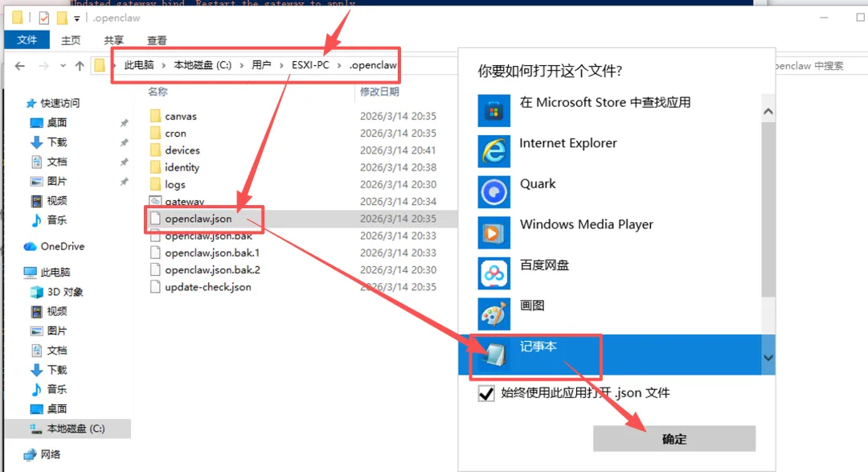This screenshot has height=472, width=868.
Task: Unpin 图片 using its pin icon
Action: [x=124, y=181]
